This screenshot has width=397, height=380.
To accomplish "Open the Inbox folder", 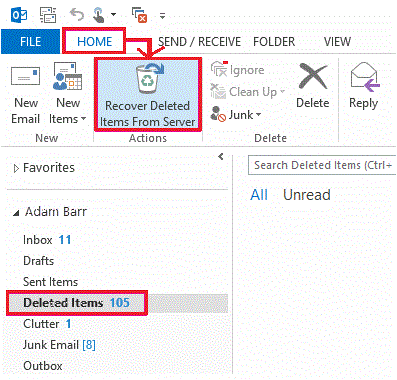I will pos(47,240).
